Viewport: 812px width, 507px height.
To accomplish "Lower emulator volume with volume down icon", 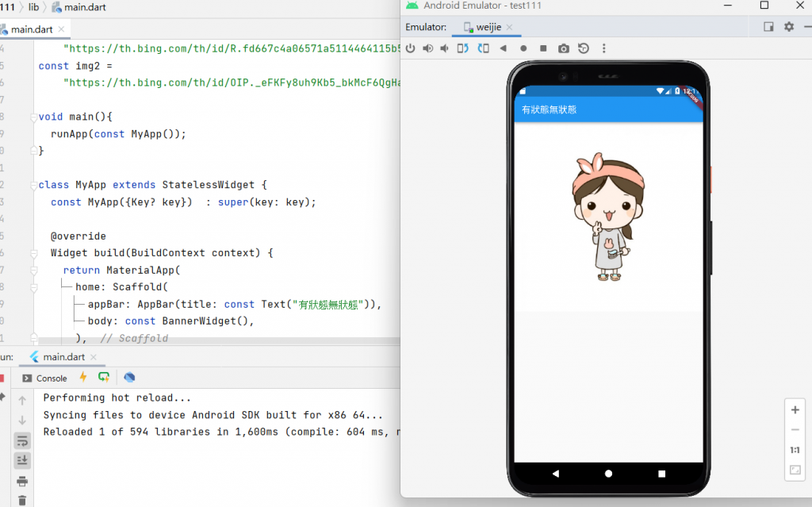I will point(444,48).
